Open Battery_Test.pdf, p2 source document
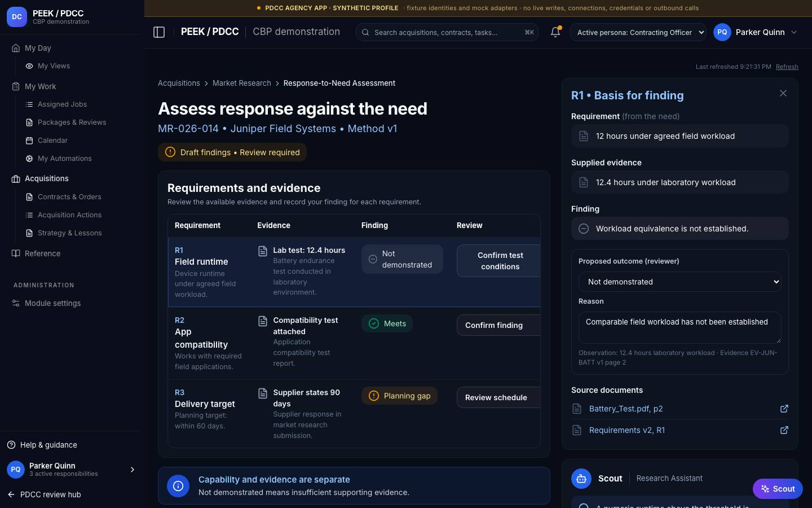812x508 pixels. pos(626,409)
